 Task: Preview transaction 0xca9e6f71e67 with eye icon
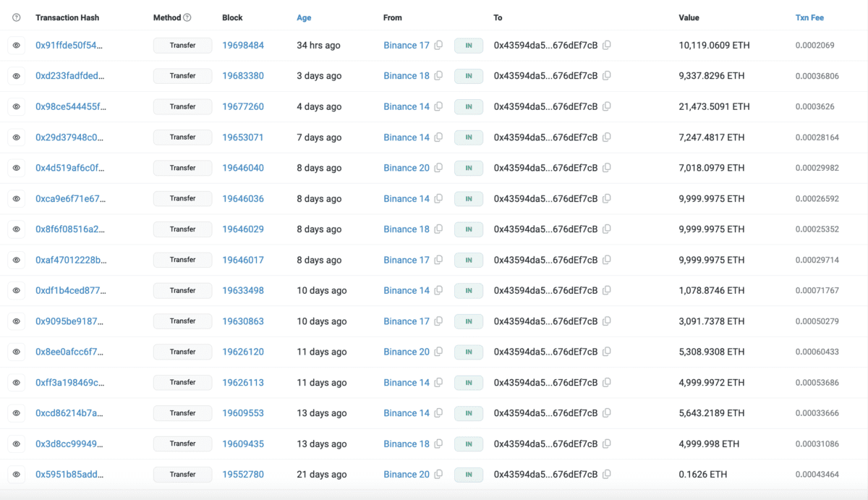(x=16, y=198)
